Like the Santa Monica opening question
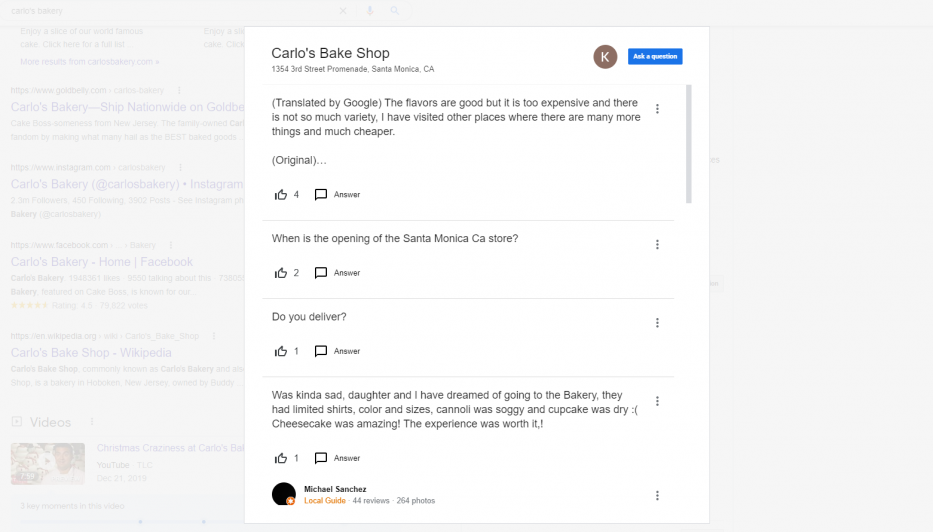933x532 pixels. point(281,273)
